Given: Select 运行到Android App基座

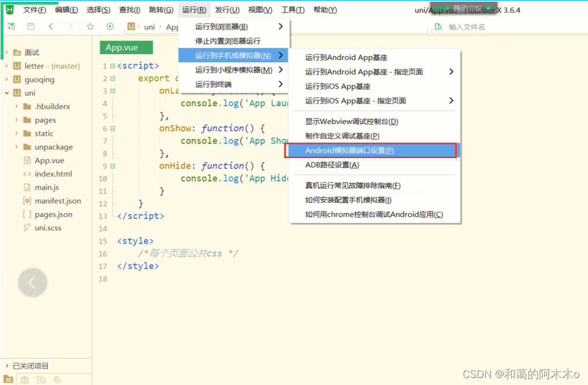Looking at the screenshot, I should [x=374, y=57].
